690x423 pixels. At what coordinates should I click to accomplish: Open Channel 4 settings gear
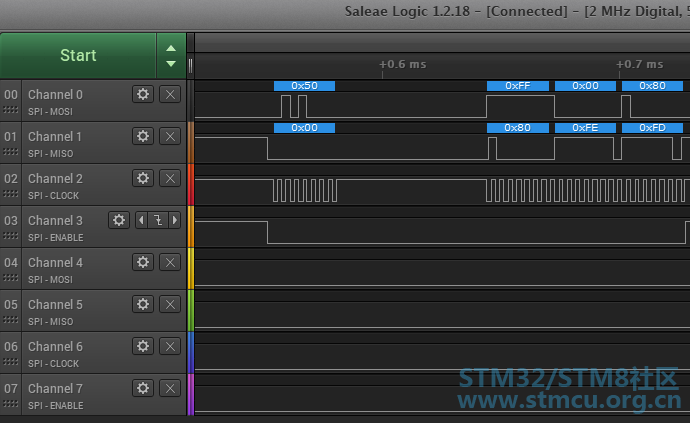point(143,262)
